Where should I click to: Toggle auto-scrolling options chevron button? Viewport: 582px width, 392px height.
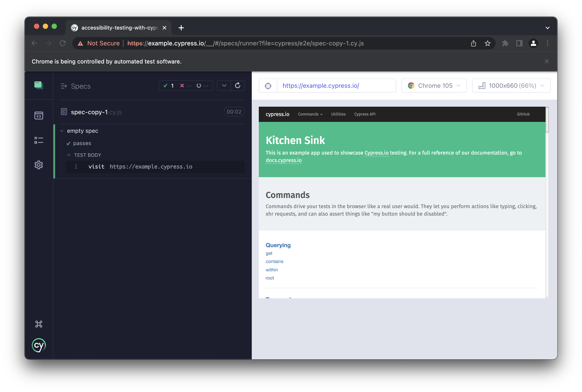224,86
